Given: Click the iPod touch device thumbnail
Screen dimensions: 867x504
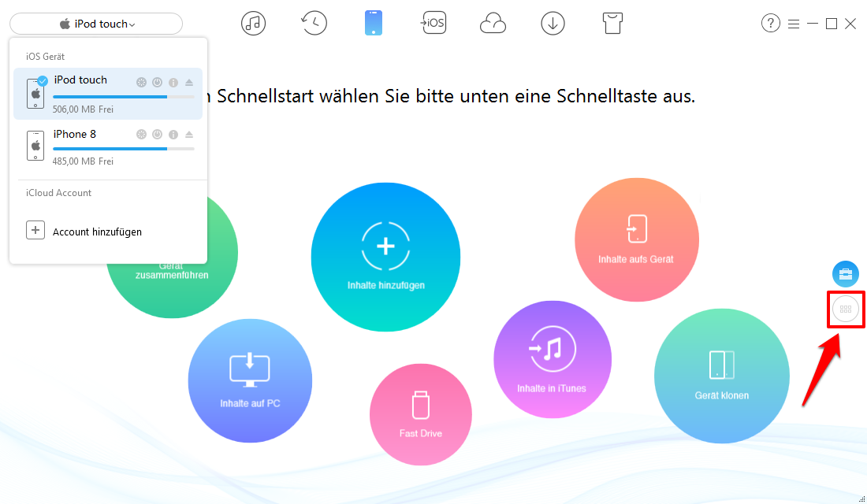Looking at the screenshot, I should tap(35, 93).
